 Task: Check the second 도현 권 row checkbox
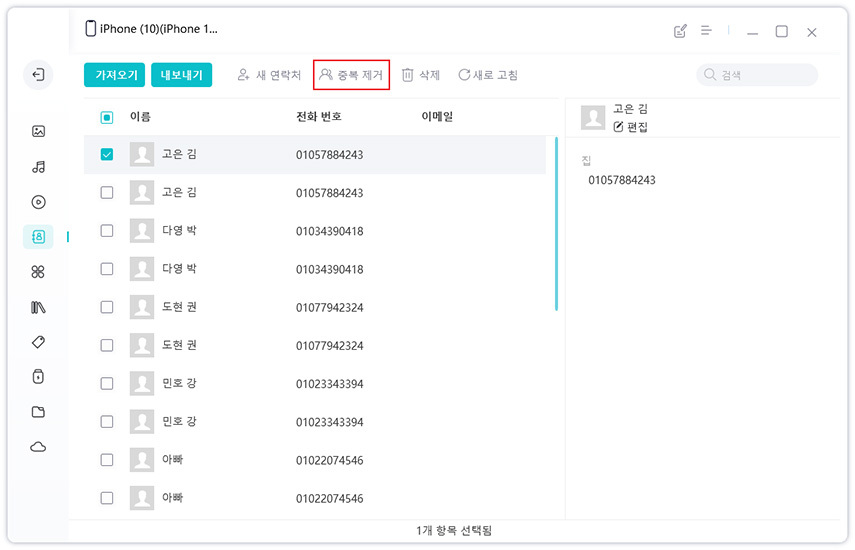coord(107,345)
